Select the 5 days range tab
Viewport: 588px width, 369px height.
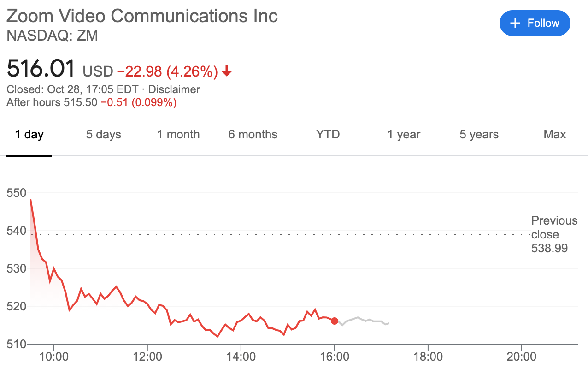tap(104, 134)
